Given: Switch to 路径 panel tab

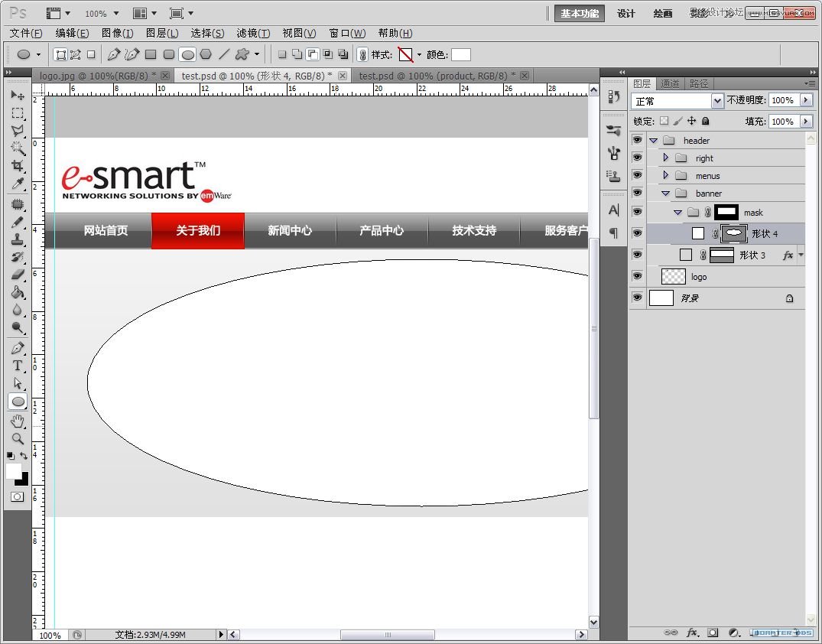Looking at the screenshot, I should (x=698, y=84).
